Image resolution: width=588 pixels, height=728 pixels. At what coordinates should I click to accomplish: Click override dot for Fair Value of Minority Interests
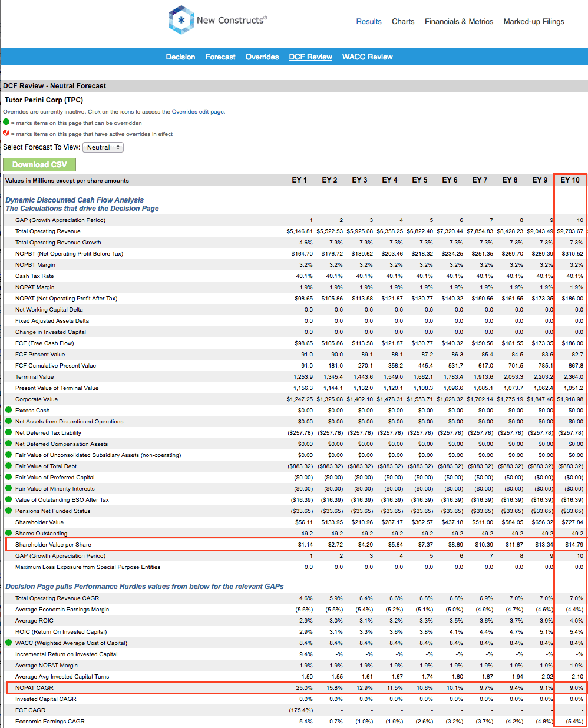(x=9, y=488)
